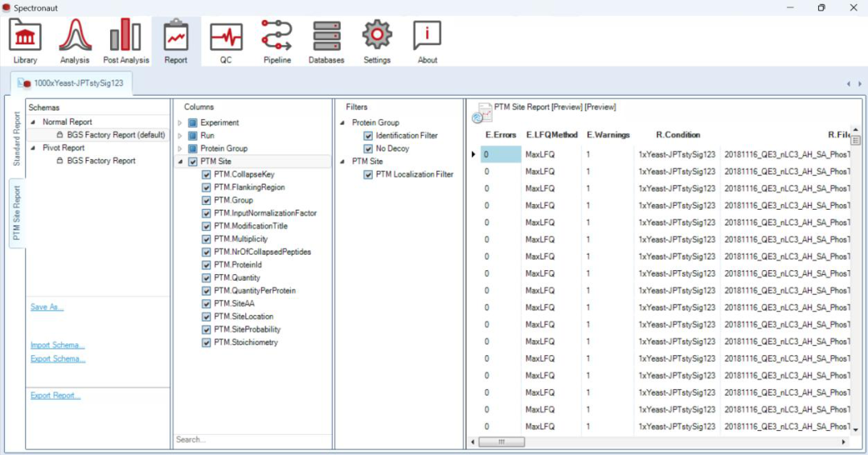Screen dimensions: 868x455
Task: Click tab strip scroll-right arrow
Action: point(860,84)
